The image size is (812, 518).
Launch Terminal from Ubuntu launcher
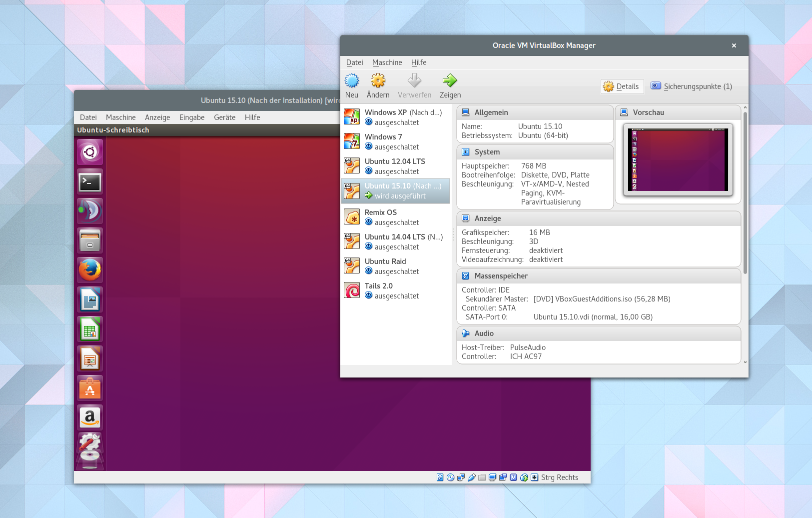click(x=90, y=181)
